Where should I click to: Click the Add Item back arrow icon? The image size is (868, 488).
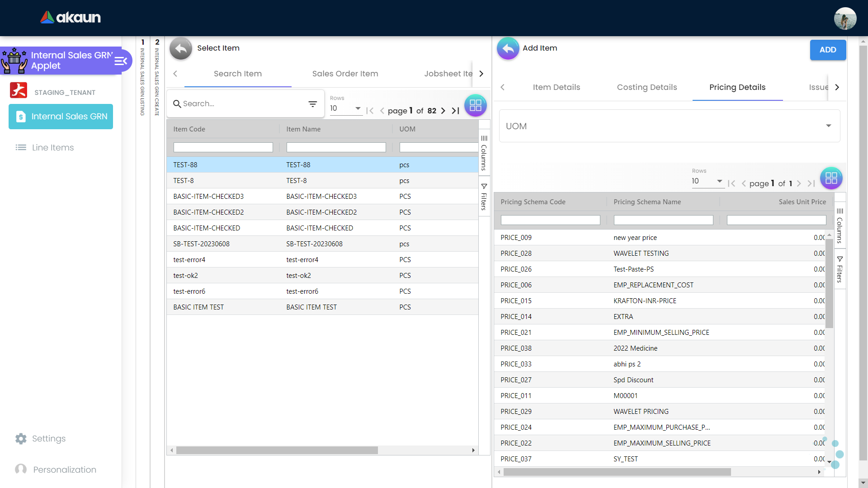[508, 48]
